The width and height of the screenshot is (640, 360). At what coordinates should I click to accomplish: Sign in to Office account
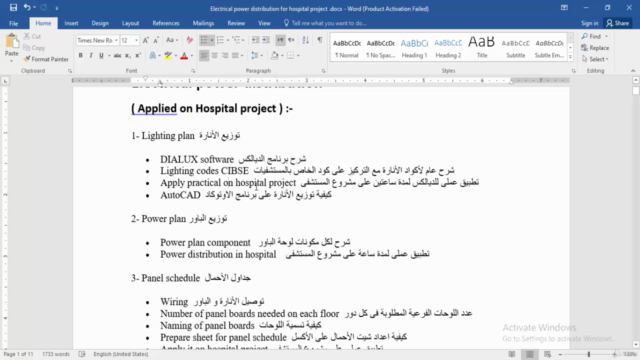coord(589,23)
